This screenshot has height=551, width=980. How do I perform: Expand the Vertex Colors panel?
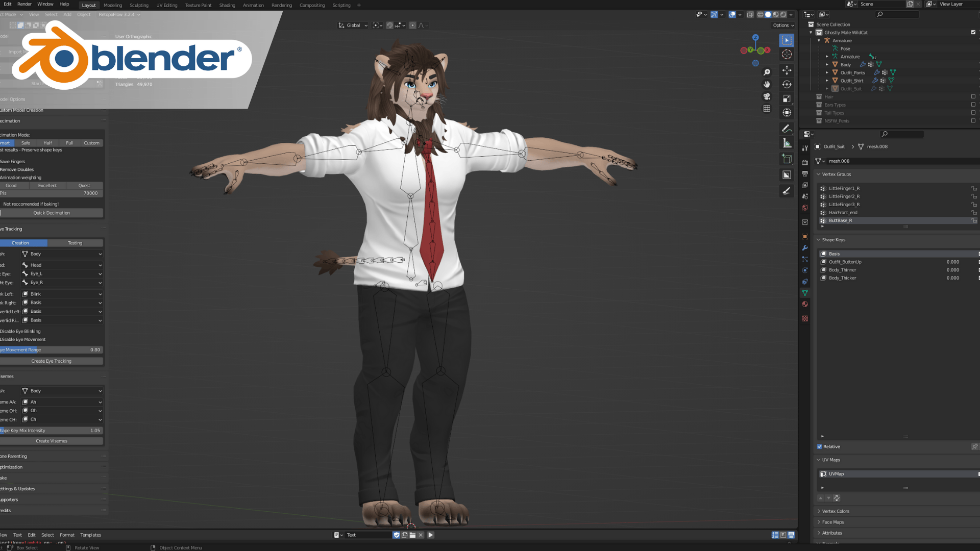point(819,511)
